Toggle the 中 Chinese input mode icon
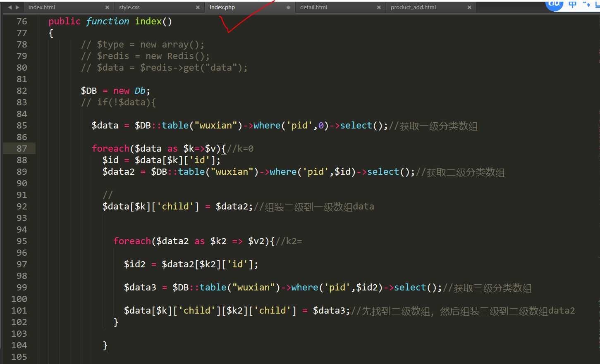Image resolution: width=600 pixels, height=364 pixels. [x=573, y=5]
